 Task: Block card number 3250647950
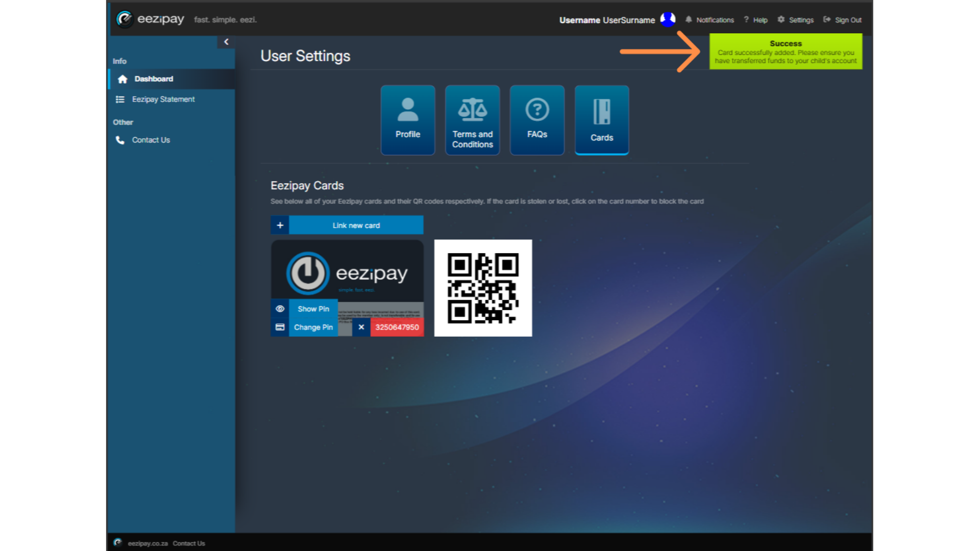click(397, 327)
